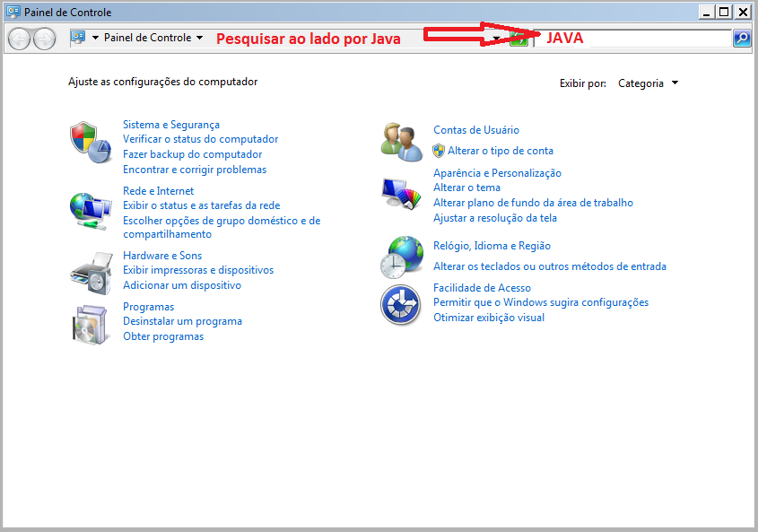Screen dimensions: 758x532
Task: Click the Contas de Usuário people icon
Action: (401, 140)
